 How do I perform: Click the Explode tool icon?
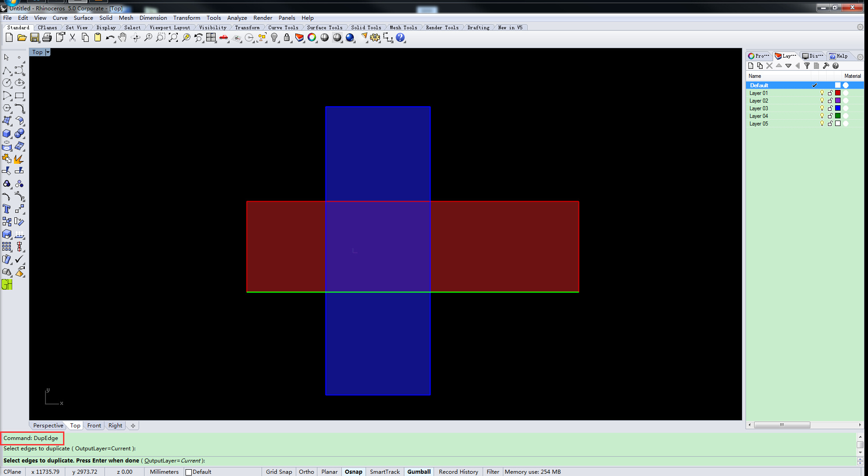19,159
